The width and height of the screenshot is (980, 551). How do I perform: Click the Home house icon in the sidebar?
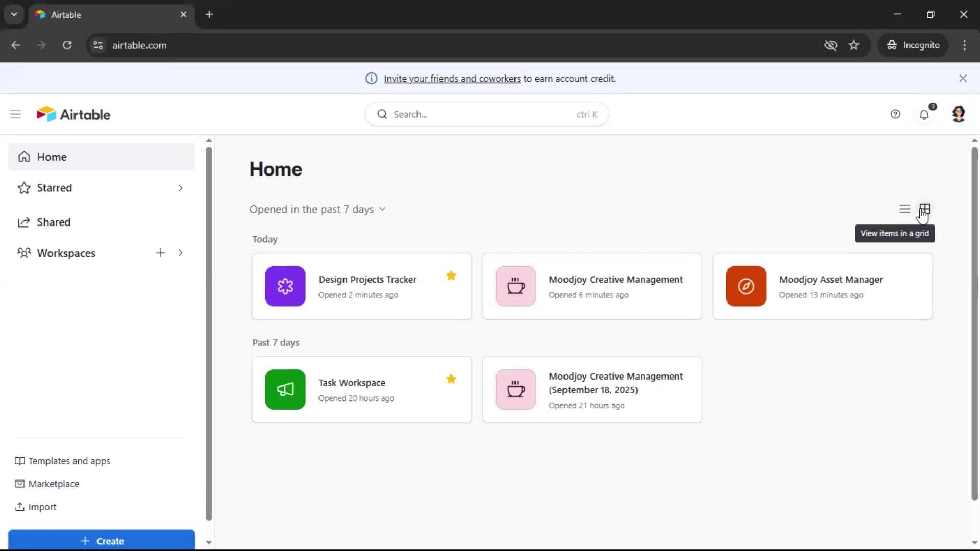[x=24, y=157]
